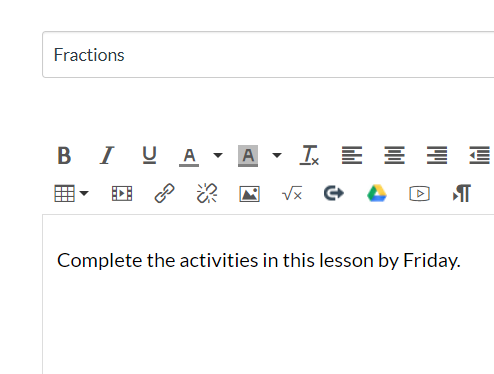The height and width of the screenshot is (374, 494).
Task: Click the Google Drive icon
Action: [x=377, y=193]
